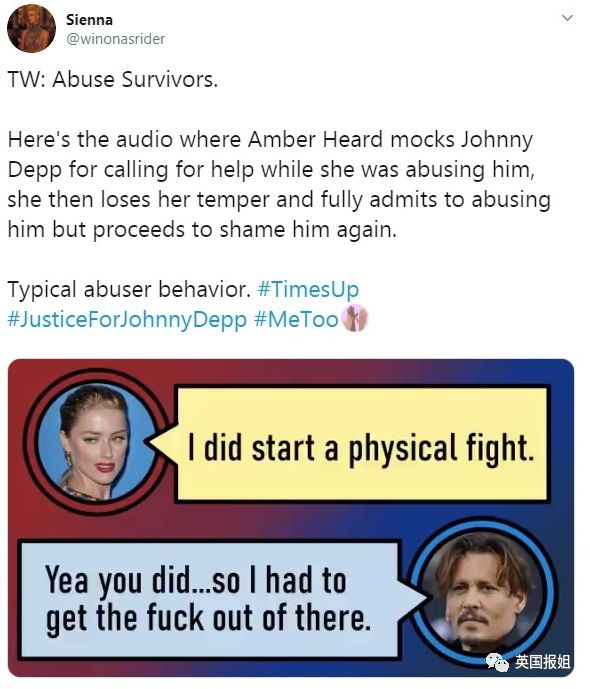The image size is (590, 689).
Task: Click the display name Sienna
Action: click(x=89, y=20)
